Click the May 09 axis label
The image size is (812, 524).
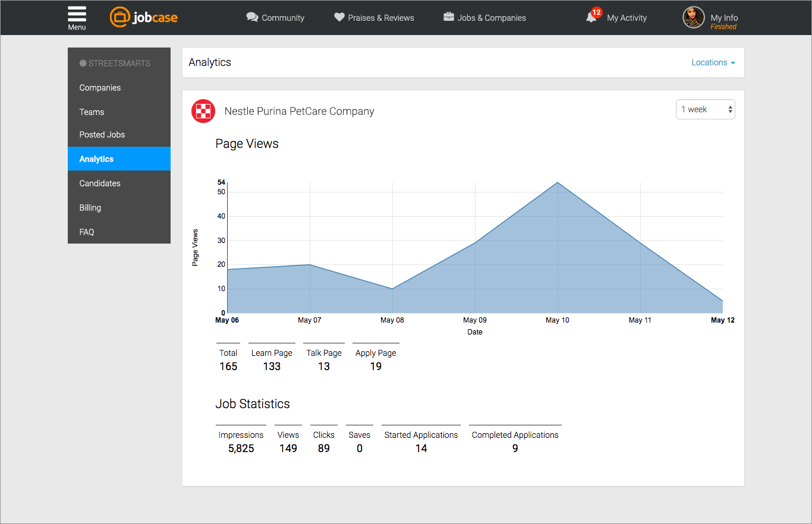pos(474,320)
